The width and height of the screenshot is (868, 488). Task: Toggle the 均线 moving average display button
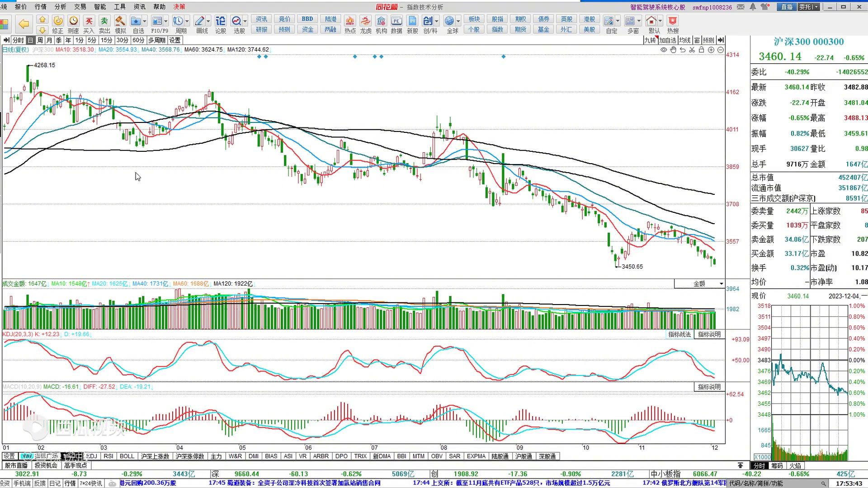coord(685,40)
